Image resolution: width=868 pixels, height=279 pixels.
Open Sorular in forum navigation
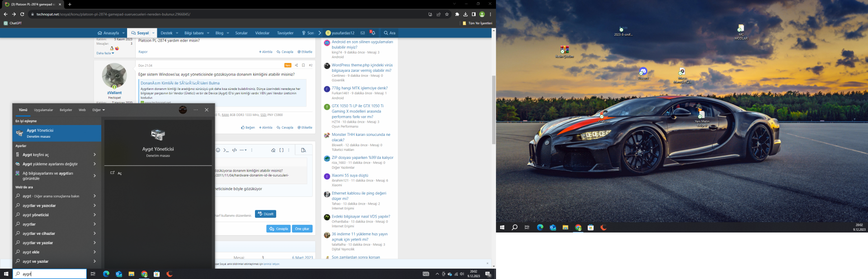point(241,33)
